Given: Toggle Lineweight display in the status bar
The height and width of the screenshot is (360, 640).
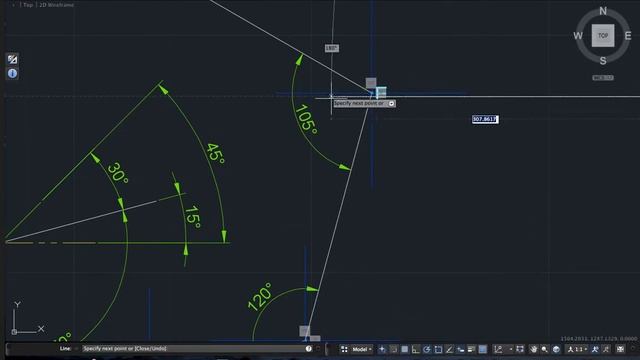Looking at the screenshot, I should coord(471,349).
